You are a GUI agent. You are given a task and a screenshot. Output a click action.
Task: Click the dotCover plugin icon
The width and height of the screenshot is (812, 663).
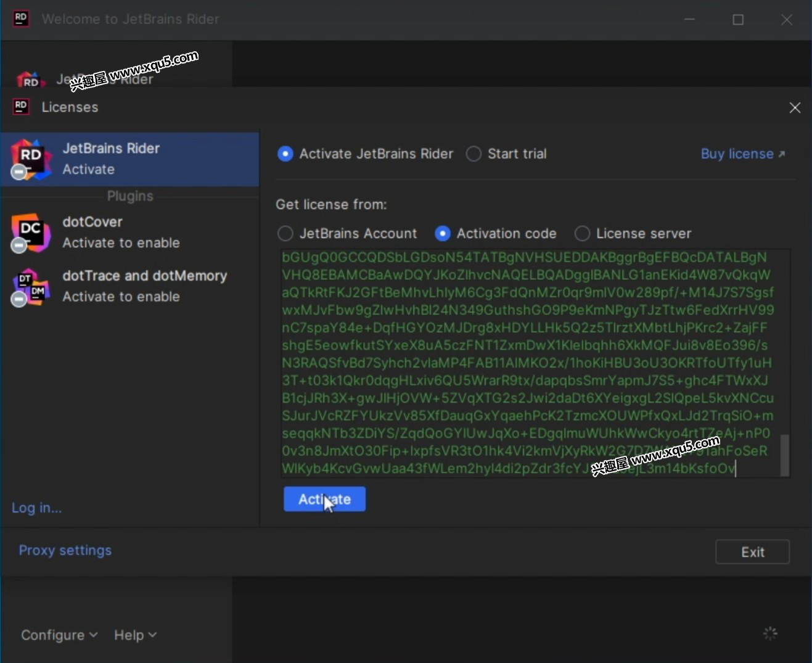30,233
